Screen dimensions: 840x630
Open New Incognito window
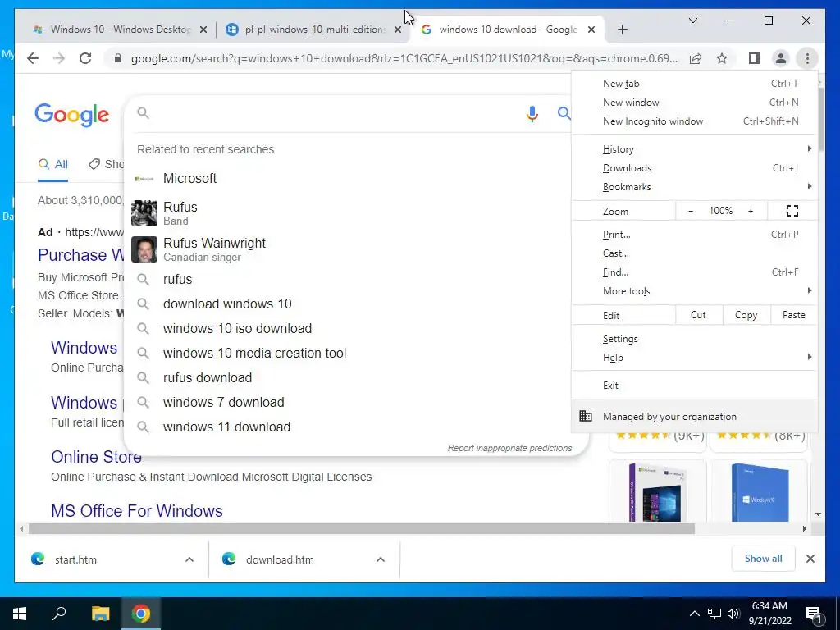694,121
